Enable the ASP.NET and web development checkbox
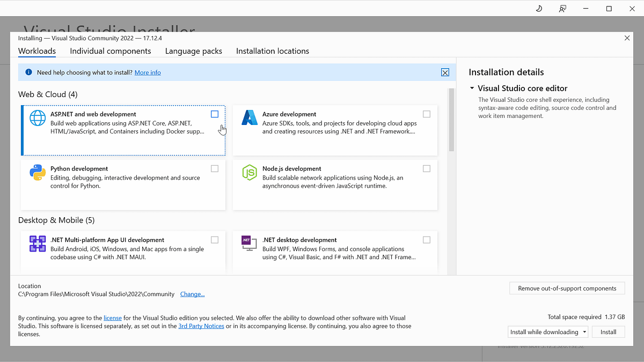Viewport: 644px width, 362px height. tap(215, 114)
